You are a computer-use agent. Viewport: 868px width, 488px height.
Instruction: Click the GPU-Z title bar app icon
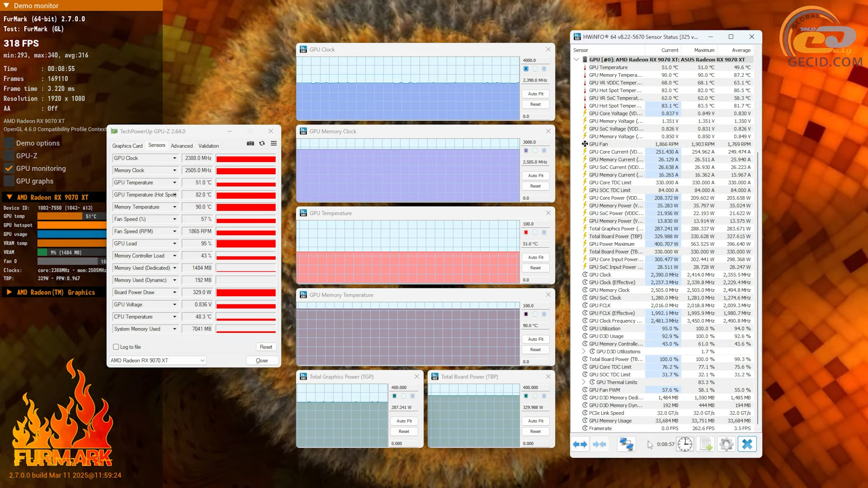pos(114,131)
